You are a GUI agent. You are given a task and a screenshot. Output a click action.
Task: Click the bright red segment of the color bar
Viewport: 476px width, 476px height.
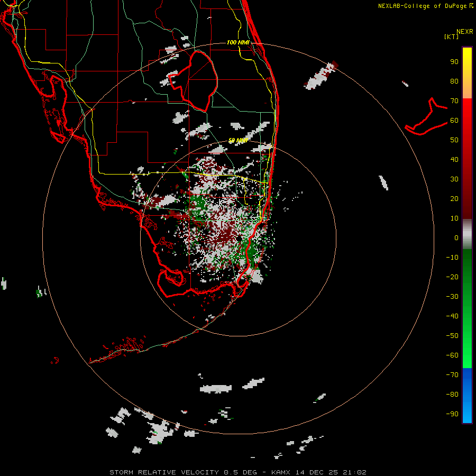[467, 111]
